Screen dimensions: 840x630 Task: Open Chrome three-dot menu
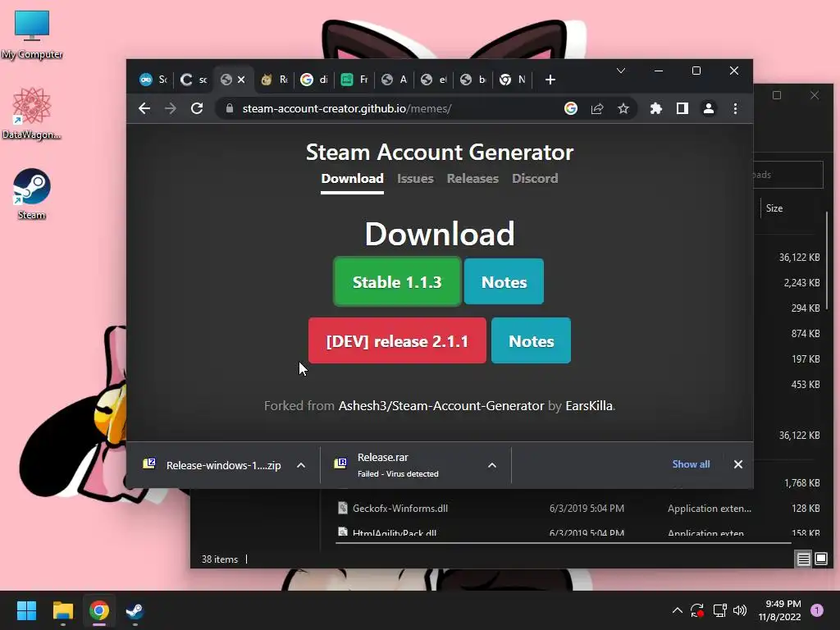[735, 109]
